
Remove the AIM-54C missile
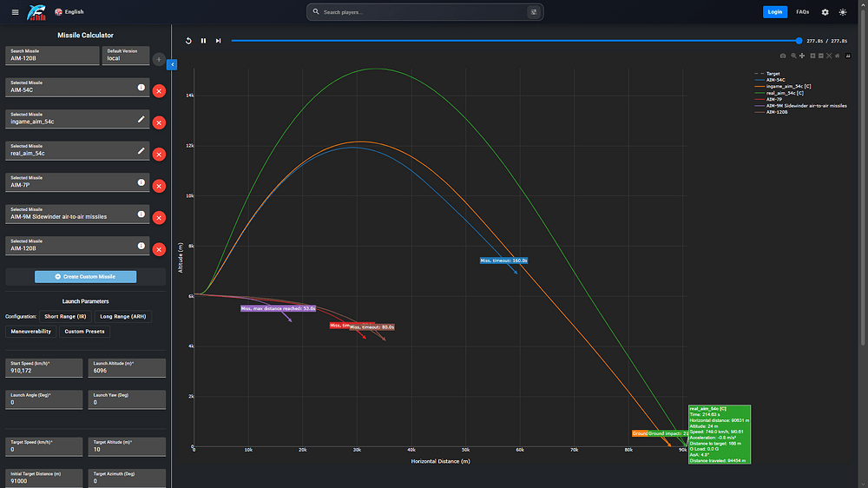click(159, 91)
